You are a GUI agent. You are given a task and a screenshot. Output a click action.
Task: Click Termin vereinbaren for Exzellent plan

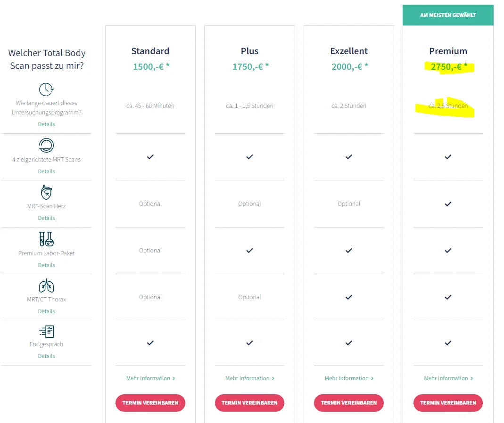(349, 403)
